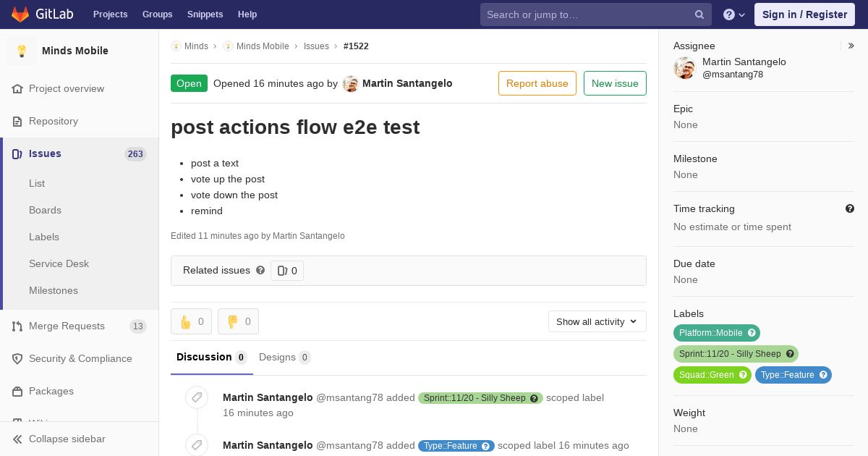The height and width of the screenshot is (456, 868).
Task: Click help icon on Sprint label in activity
Action: [x=534, y=398]
